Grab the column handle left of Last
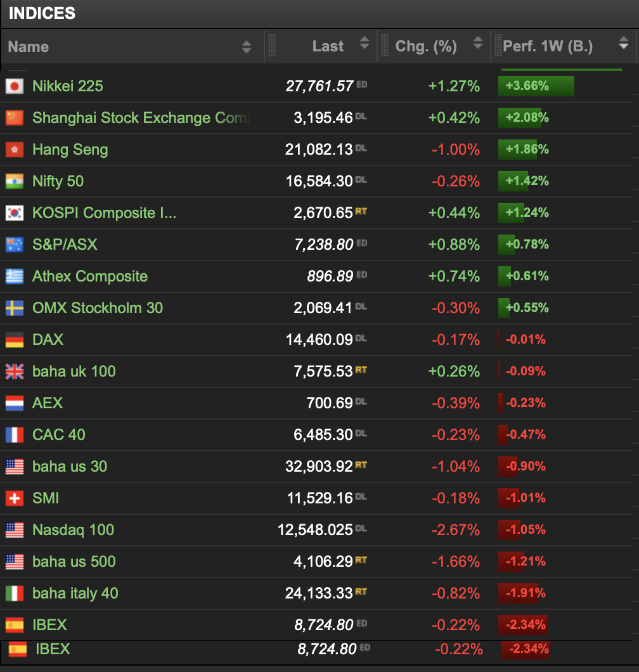639x672 pixels. click(x=272, y=46)
